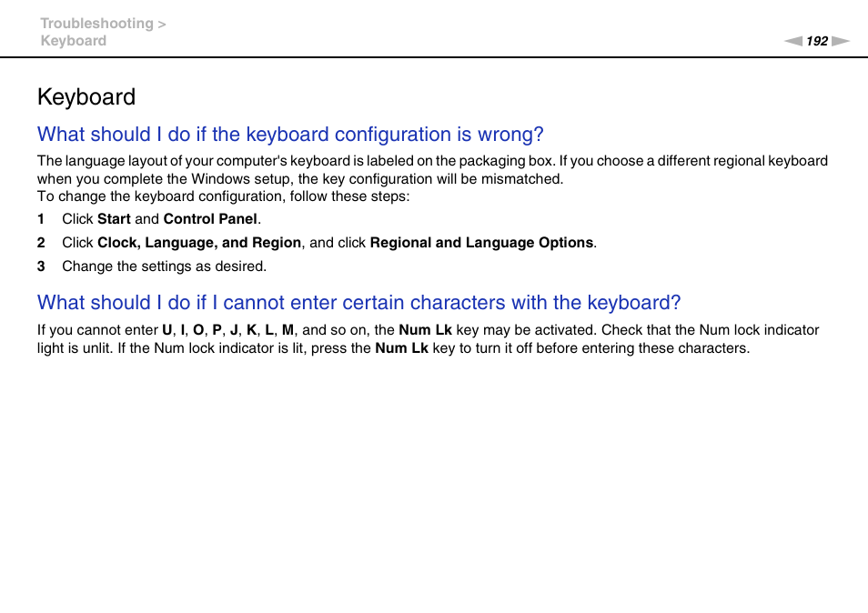This screenshot has width=868, height=613.
Task: Click Regional and Language Options text
Action: pos(482,243)
